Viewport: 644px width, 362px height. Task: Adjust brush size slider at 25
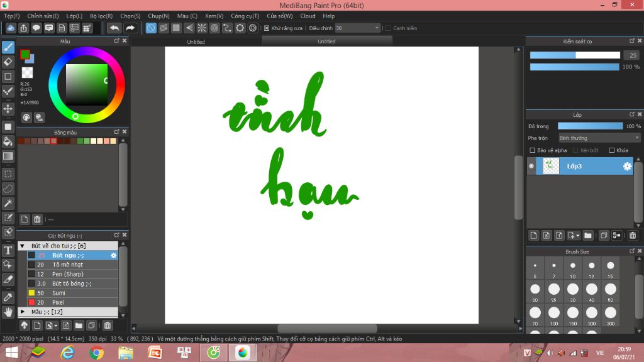(x=575, y=55)
